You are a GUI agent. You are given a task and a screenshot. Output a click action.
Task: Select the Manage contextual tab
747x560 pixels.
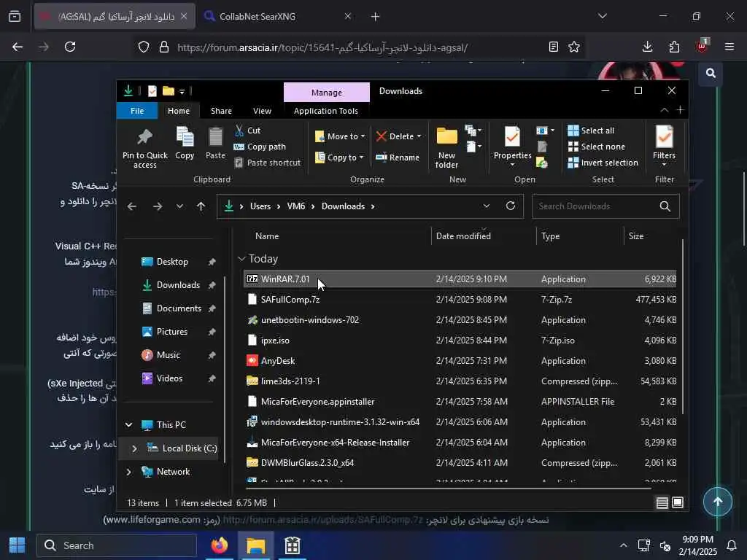(326, 93)
